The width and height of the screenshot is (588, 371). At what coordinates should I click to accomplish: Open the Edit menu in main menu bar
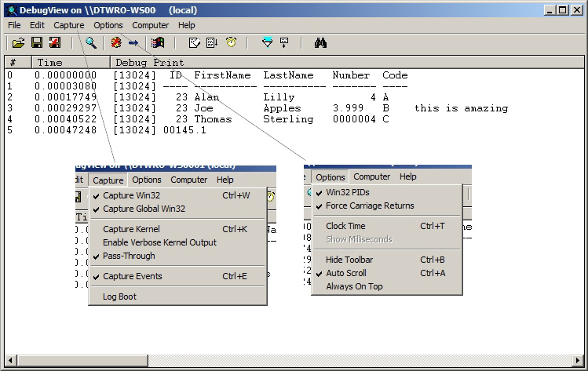(x=37, y=25)
